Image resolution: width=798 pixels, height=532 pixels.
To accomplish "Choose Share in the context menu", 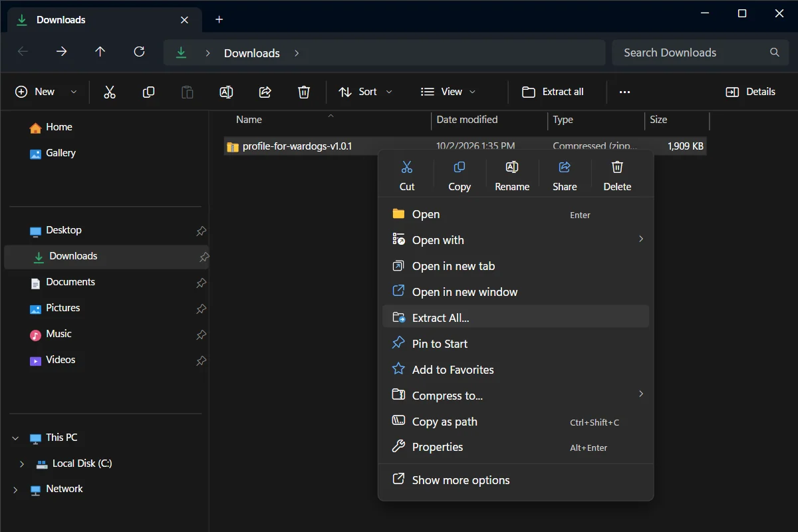I will coord(565,176).
